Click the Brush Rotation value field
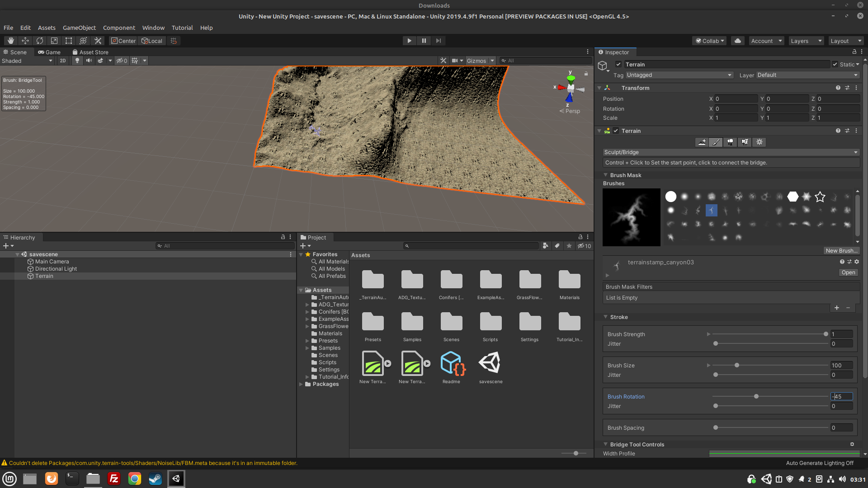The width and height of the screenshot is (868, 488). 841,397
